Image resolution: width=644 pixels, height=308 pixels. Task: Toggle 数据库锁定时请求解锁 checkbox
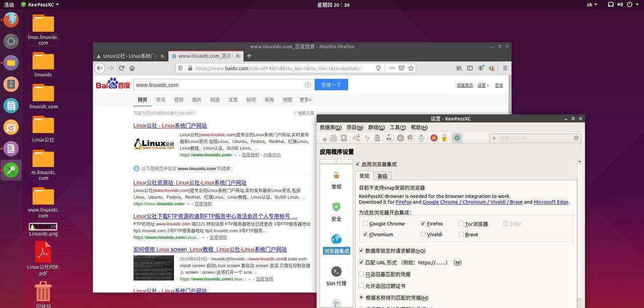tap(361, 251)
